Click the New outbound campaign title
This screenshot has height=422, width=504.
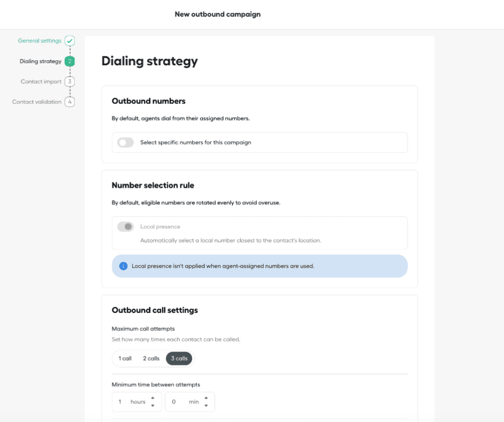pos(218,14)
